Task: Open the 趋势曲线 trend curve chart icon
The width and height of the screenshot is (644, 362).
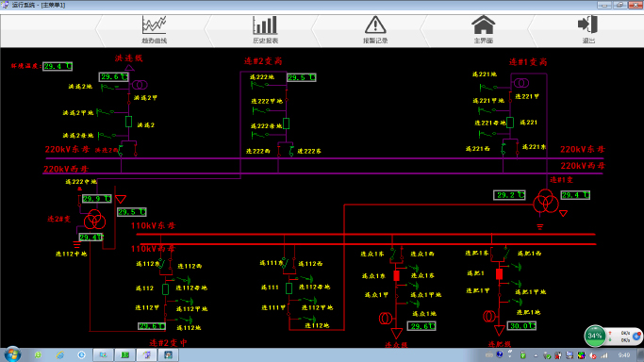Action: click(x=154, y=25)
